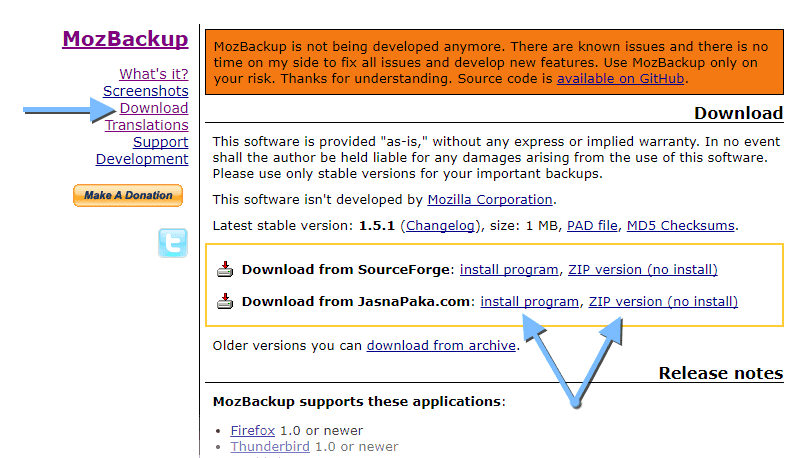802x458 pixels.
Task: Go to the Support page
Action: coord(161,142)
